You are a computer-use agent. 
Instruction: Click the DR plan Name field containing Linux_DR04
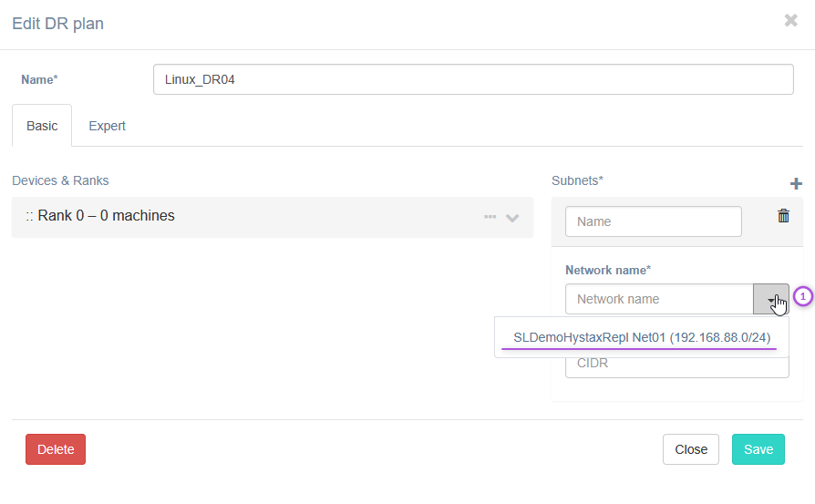(x=473, y=79)
